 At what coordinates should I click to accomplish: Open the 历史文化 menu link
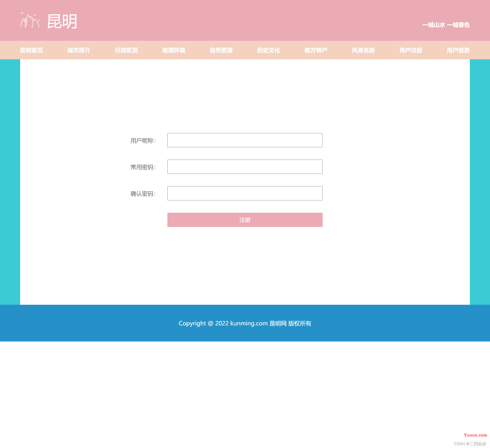pos(268,50)
